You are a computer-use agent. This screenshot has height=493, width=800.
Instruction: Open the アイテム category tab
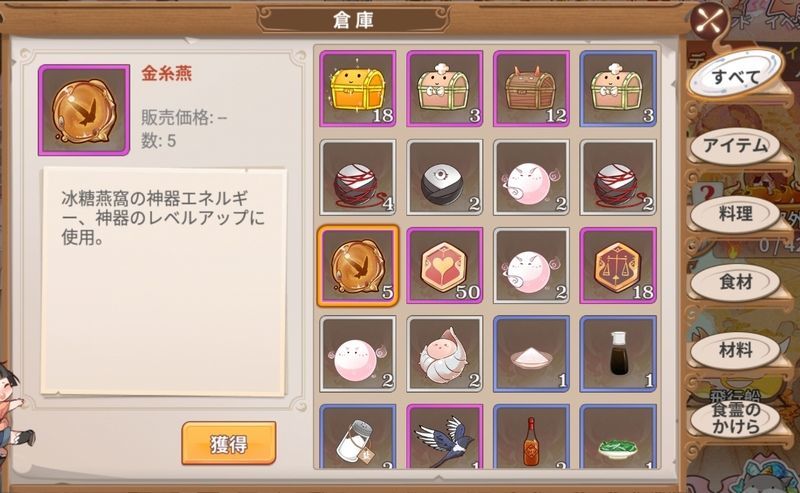pos(735,146)
